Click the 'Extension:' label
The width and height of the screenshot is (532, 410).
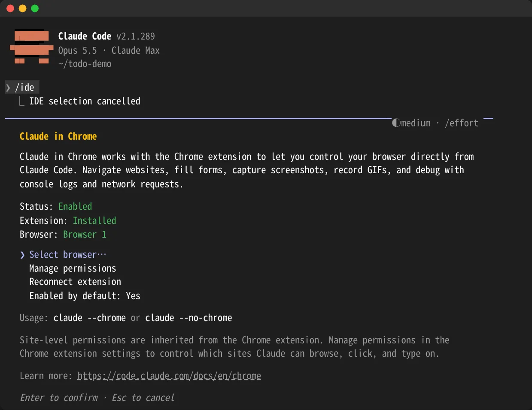[43, 220]
